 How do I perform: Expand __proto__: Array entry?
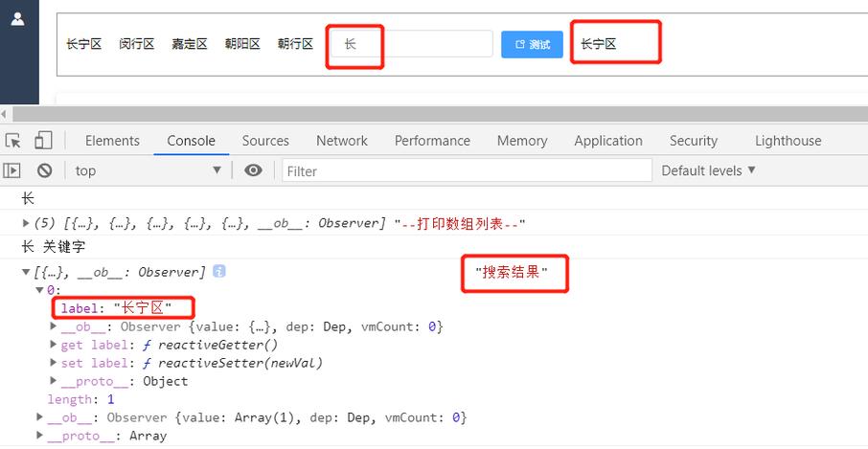(x=40, y=436)
